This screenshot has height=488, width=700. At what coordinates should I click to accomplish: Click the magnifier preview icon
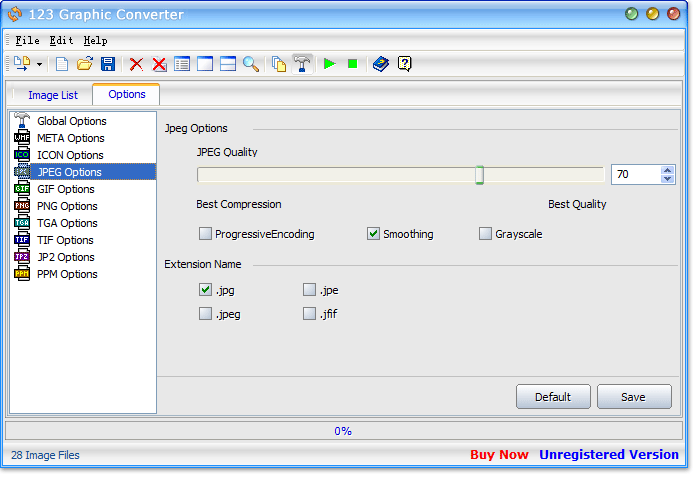251,64
